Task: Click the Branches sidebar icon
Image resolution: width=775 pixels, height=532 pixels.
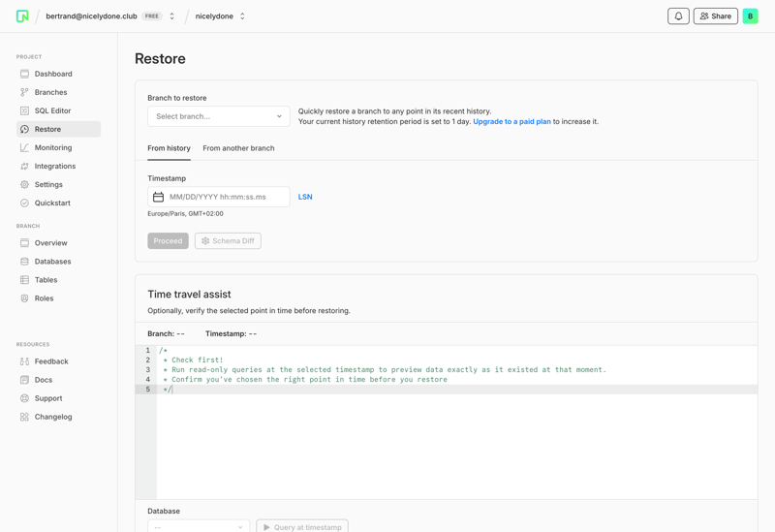Action: tap(24, 92)
